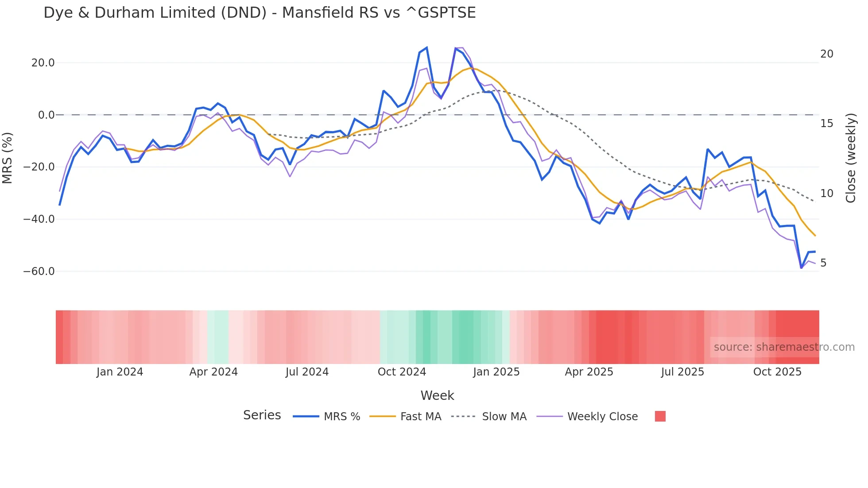
Task: Click the 0.0 y-axis tick label
Action: [46, 115]
